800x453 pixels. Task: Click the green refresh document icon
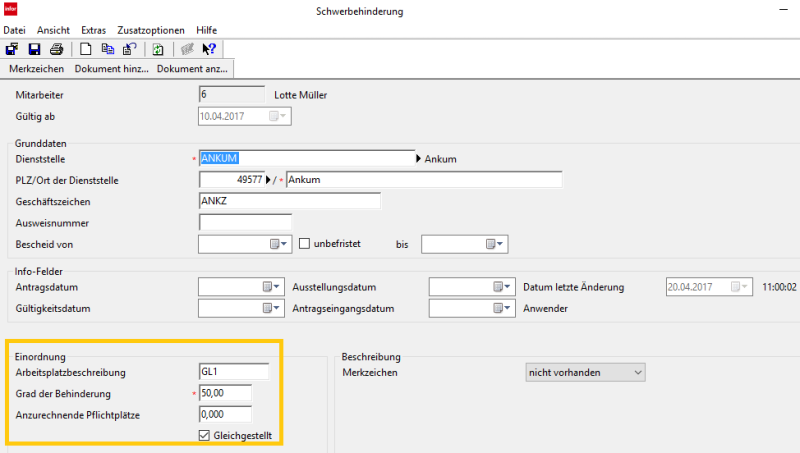[158, 49]
